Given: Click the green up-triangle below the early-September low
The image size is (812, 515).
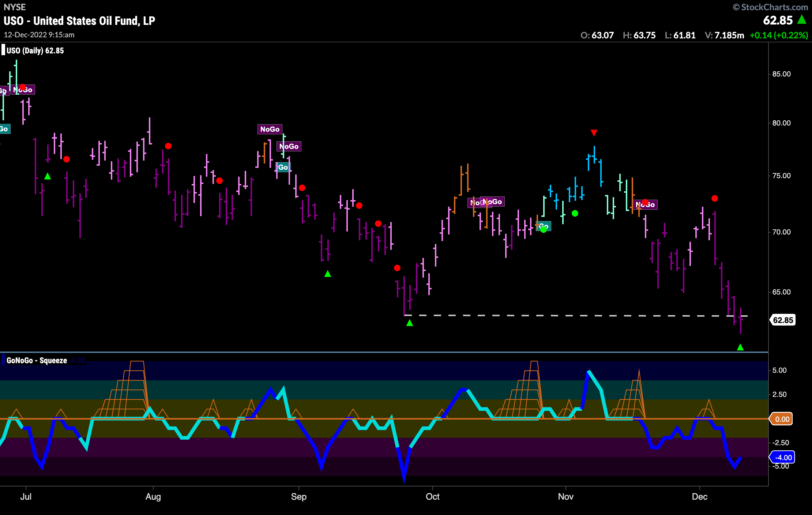Looking at the screenshot, I should coord(328,274).
